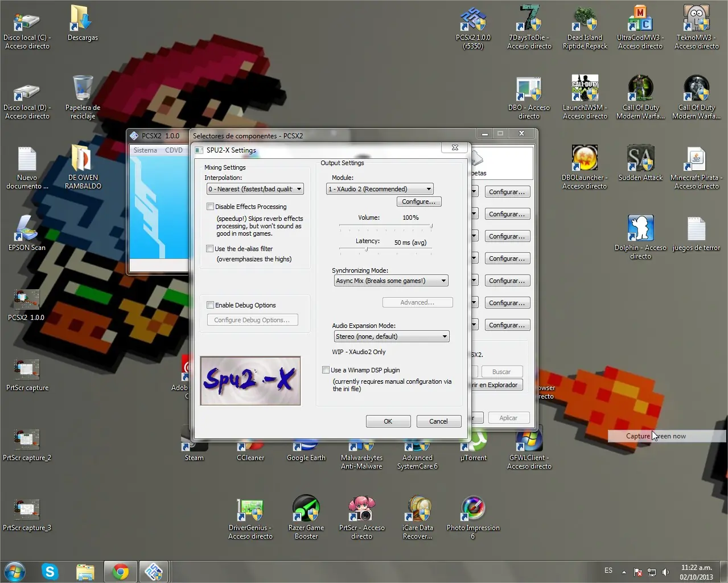728x583 pixels.
Task: Open DE OWEN RAMBALDO folder
Action: click(83, 167)
